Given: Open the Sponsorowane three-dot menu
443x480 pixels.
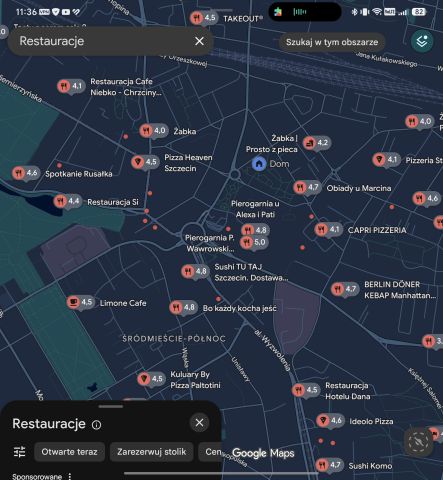Looking at the screenshot, I should pyautogui.click(x=70, y=476).
